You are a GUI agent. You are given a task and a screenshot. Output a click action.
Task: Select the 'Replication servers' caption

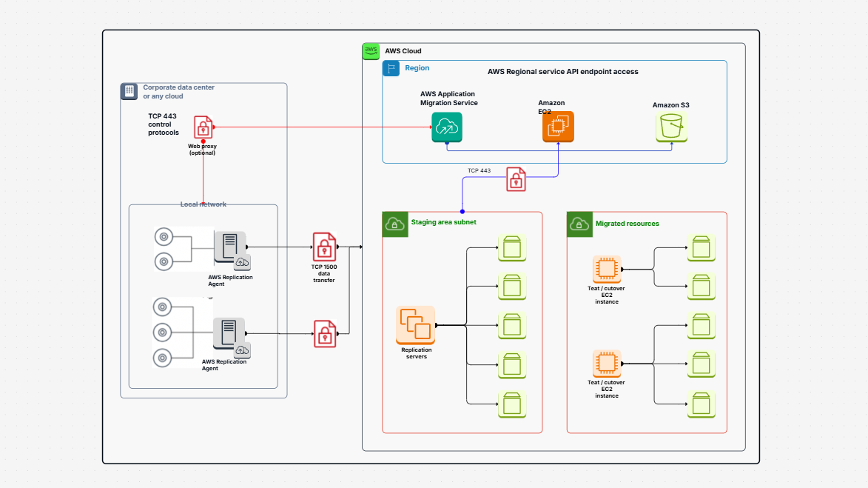tap(417, 352)
